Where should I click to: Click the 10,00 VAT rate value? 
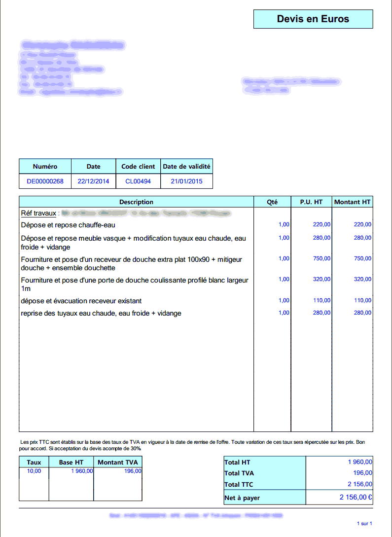(34, 471)
